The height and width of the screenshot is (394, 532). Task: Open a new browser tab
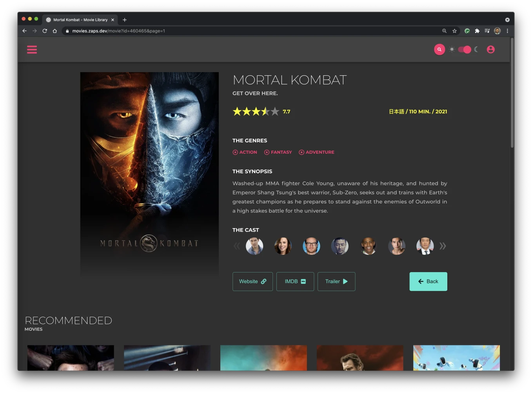pos(125,20)
